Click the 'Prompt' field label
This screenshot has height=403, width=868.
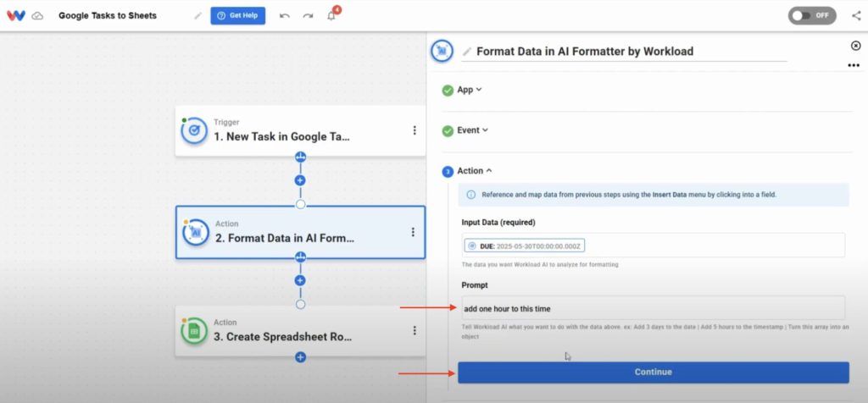point(475,285)
